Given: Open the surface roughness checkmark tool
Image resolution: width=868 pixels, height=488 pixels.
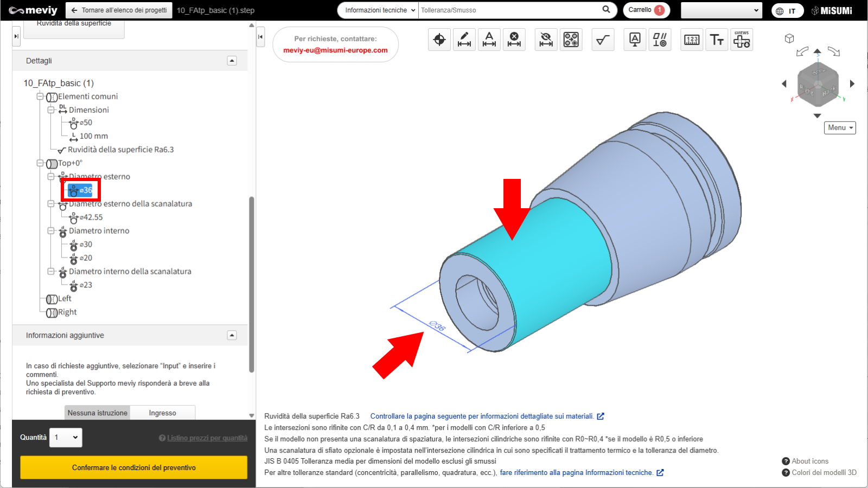Looking at the screenshot, I should point(603,40).
